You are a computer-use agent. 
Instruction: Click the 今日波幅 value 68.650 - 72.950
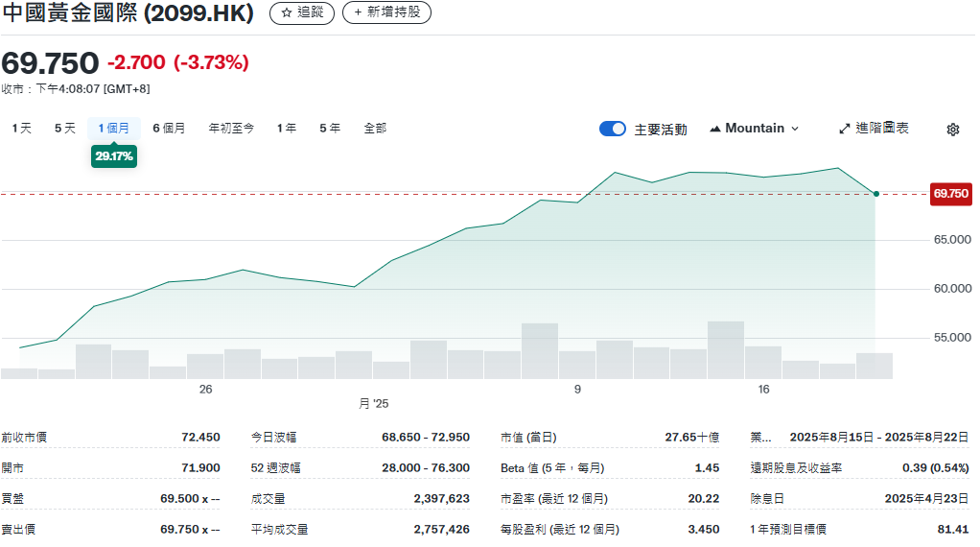coord(426,438)
